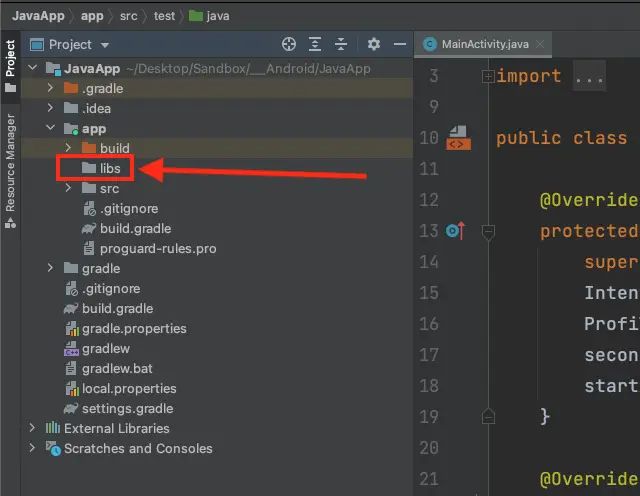640x496 pixels.
Task: Open proguard-rules.pro file
Action: (x=149, y=249)
